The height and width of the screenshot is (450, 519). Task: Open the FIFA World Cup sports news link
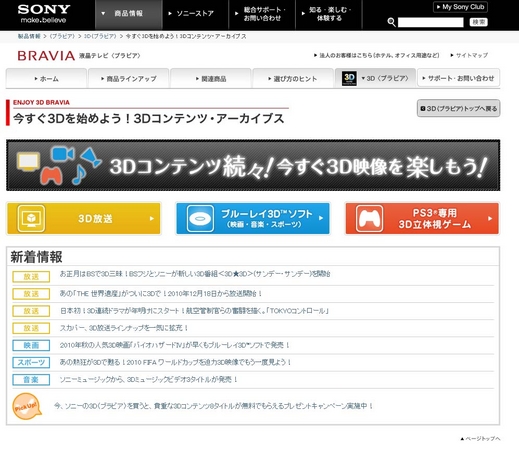[x=175, y=362]
